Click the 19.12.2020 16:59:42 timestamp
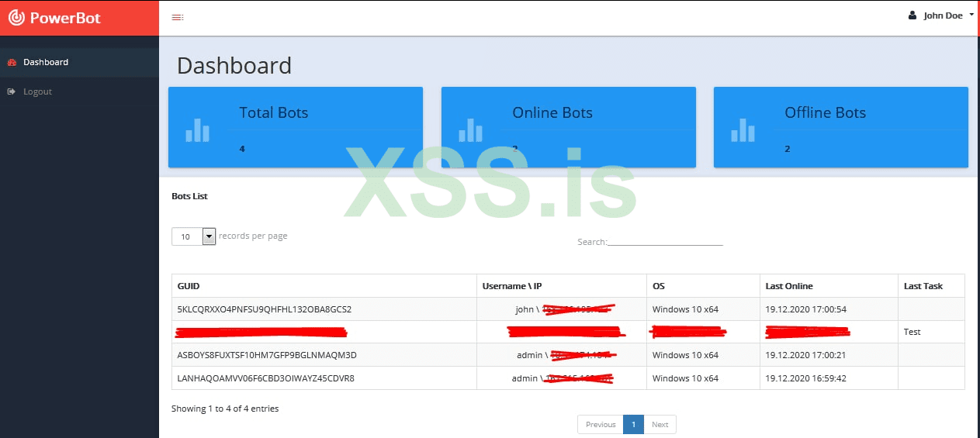Viewport: 980px width, 438px height. 805,378
